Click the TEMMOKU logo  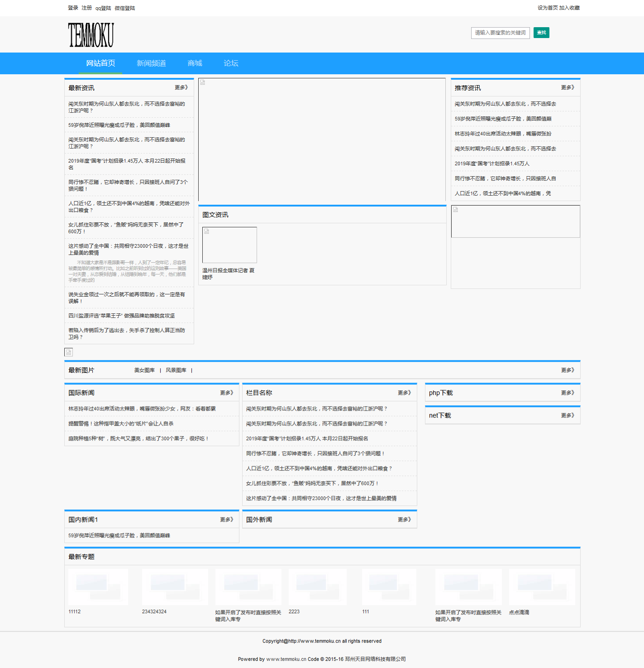tap(91, 35)
